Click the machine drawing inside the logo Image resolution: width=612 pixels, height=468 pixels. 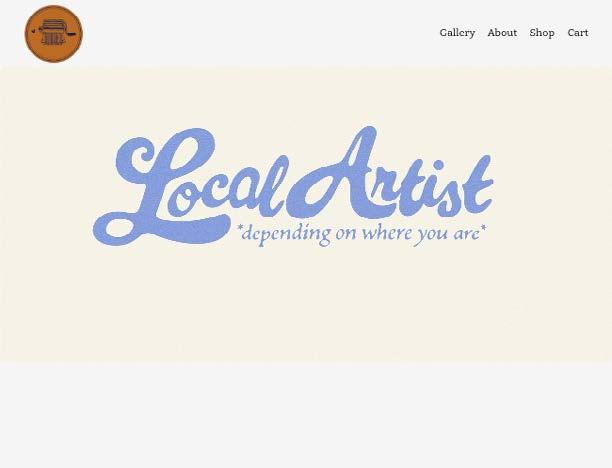(54, 33)
